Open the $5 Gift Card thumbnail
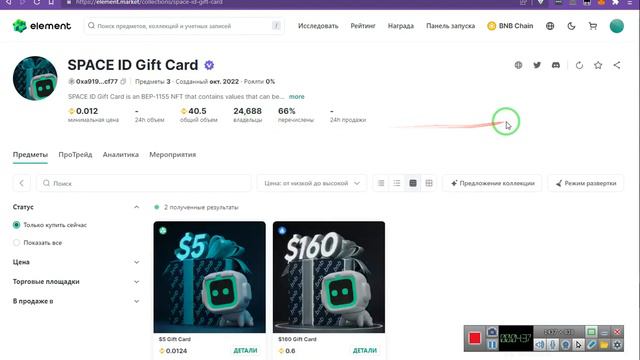This screenshot has height=360, width=640. click(x=209, y=277)
